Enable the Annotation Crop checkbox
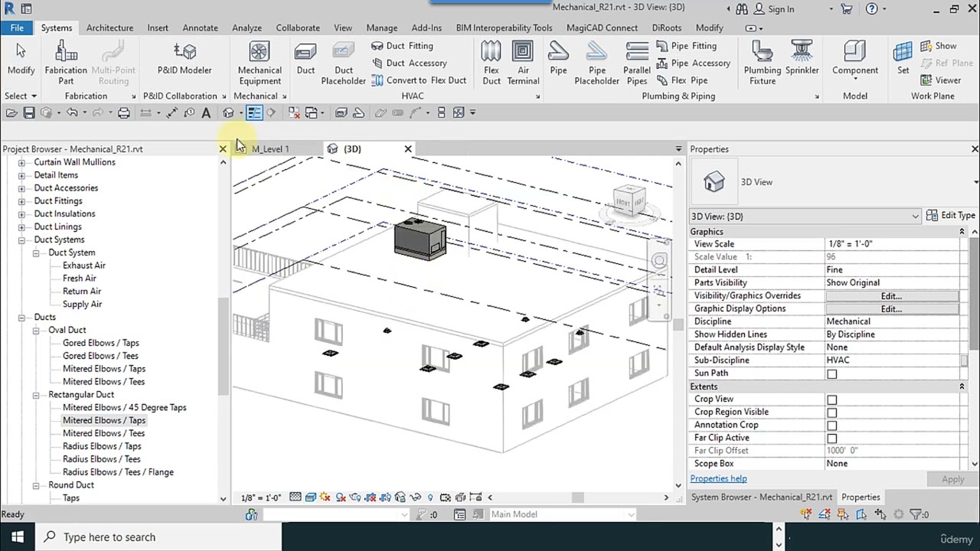980x551 pixels. 831,425
